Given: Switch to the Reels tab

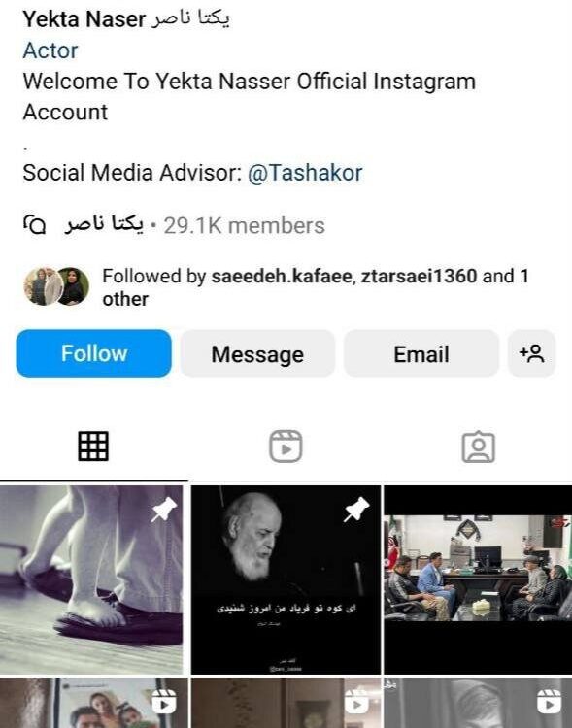Looking at the screenshot, I should (x=286, y=447).
